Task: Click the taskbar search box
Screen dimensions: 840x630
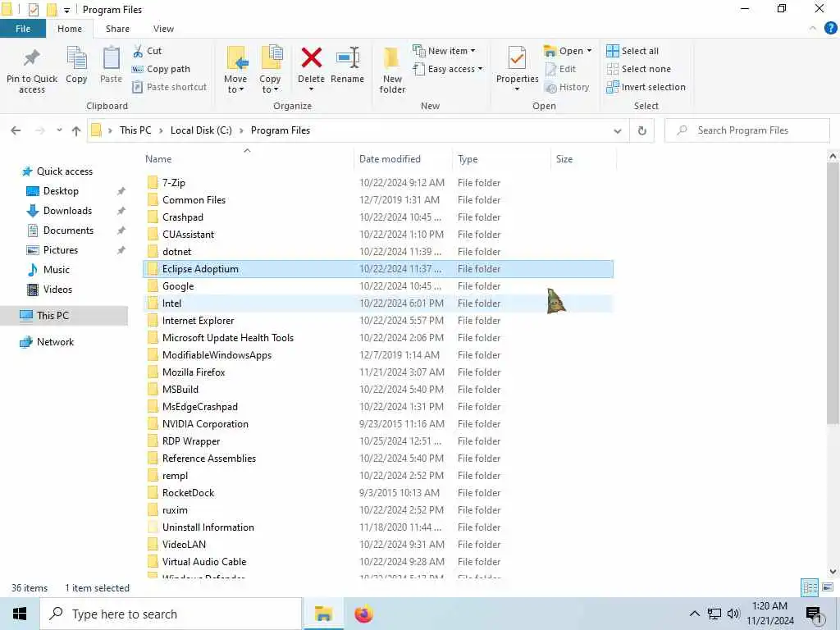Action: 171,614
